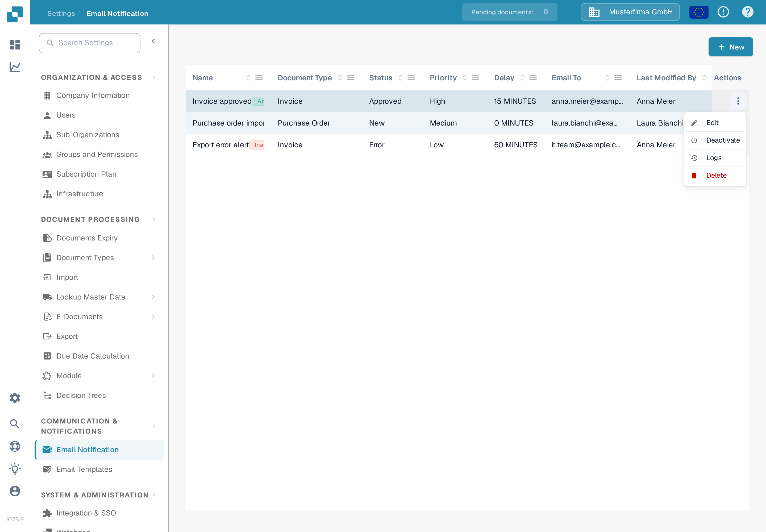Viewport: 766px width, 532px height.
Task: Click the Search Settings input field
Action: (x=89, y=43)
